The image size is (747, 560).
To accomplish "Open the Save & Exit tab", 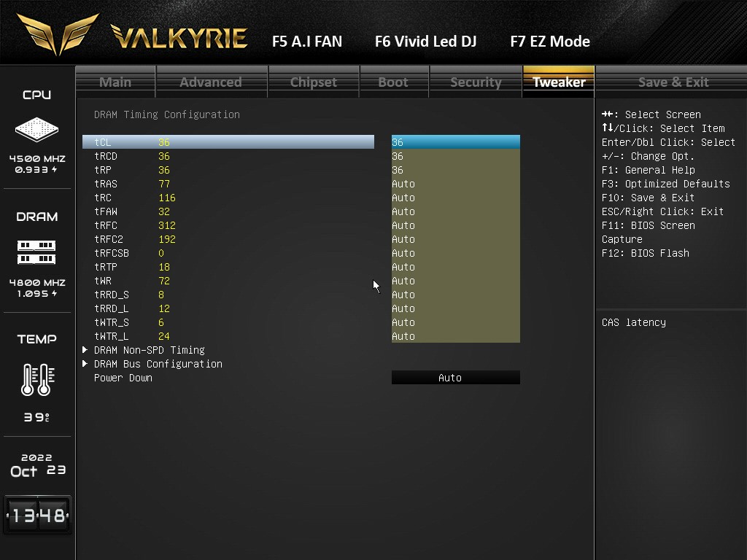I will [673, 82].
